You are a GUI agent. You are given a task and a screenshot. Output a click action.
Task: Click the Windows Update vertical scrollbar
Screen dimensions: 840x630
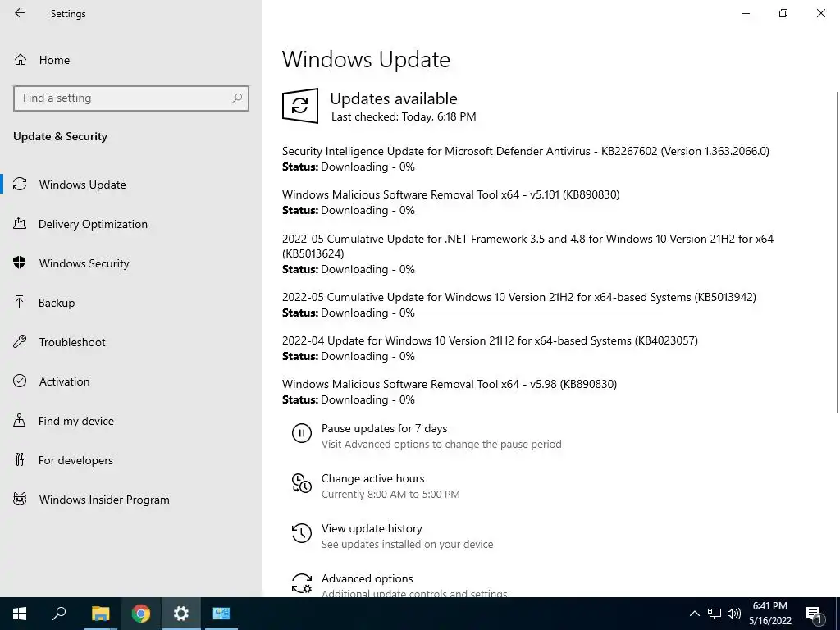[x=838, y=252]
